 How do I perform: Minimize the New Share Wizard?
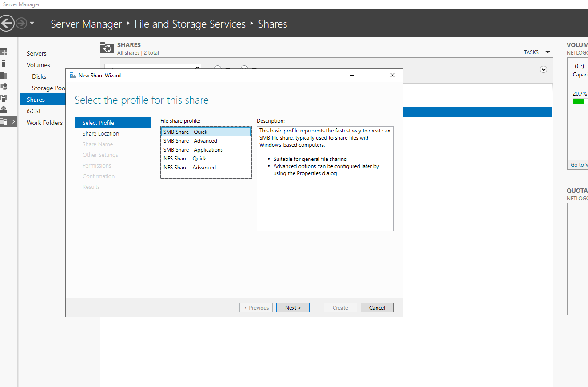click(x=352, y=75)
